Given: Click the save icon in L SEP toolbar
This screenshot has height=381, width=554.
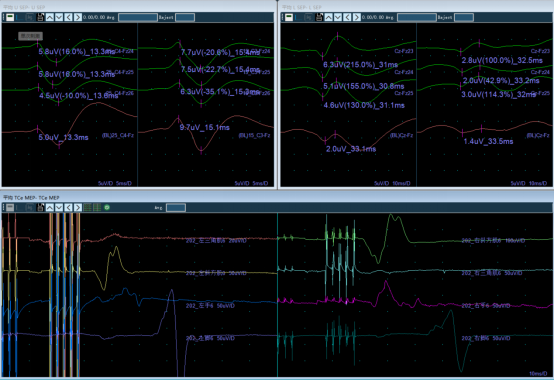Looking at the screenshot, I should (319, 17).
